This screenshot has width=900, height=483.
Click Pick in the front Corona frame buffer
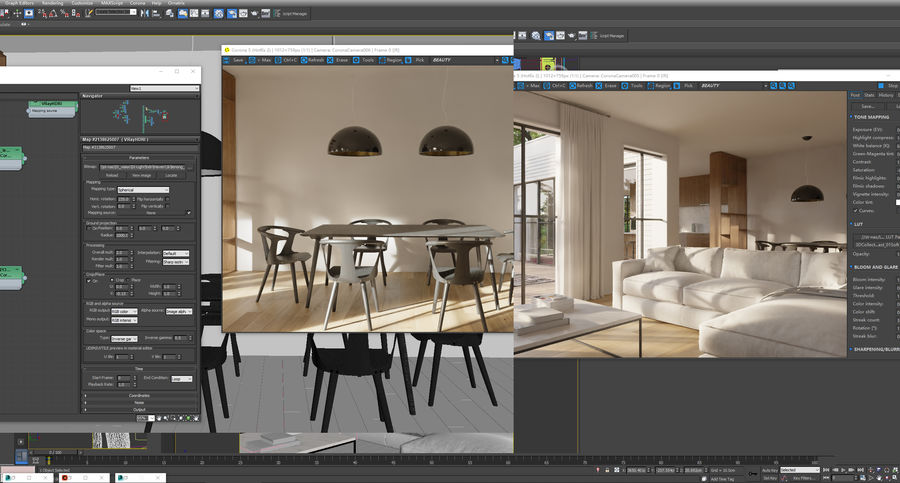[416, 60]
